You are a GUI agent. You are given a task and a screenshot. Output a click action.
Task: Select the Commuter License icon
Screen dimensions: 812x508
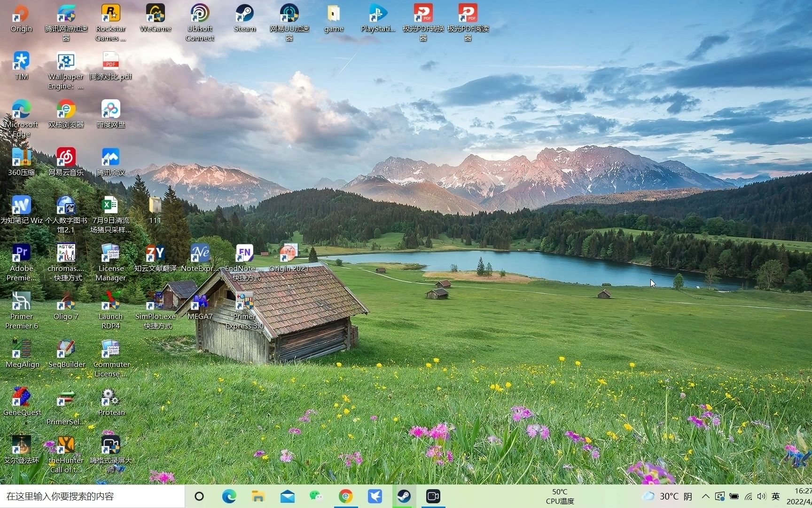[110, 358]
